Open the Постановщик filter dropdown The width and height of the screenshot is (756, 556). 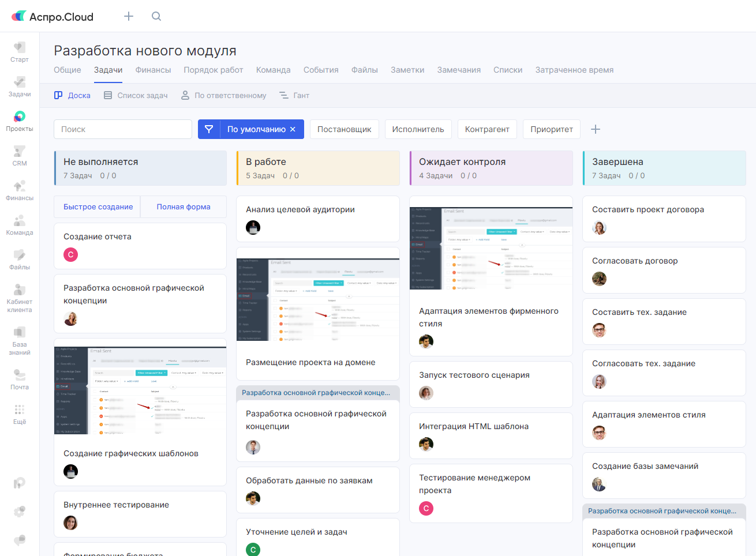344,129
